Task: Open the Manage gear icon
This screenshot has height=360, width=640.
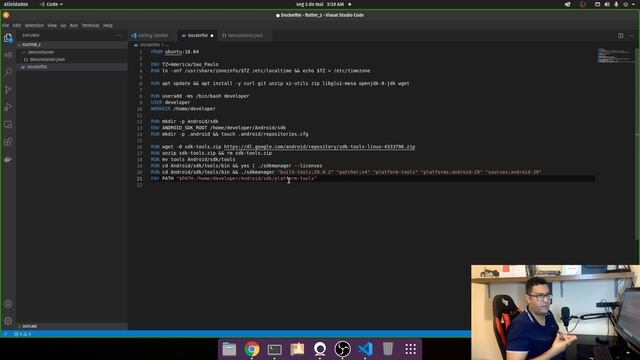Action: tap(8, 321)
